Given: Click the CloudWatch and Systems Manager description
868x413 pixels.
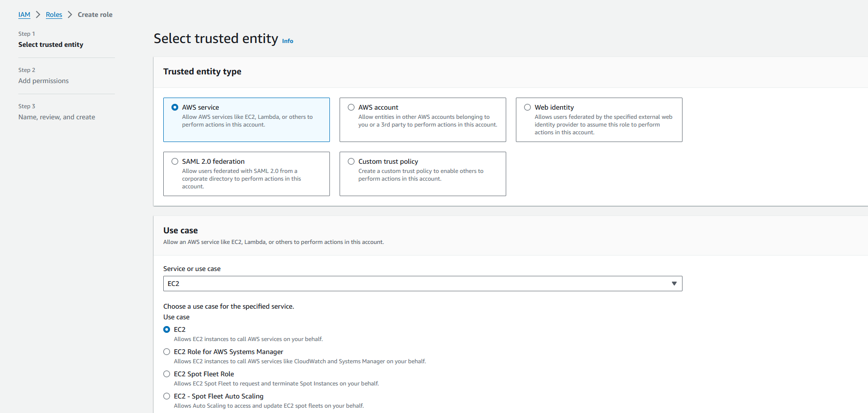Looking at the screenshot, I should click(x=300, y=361).
